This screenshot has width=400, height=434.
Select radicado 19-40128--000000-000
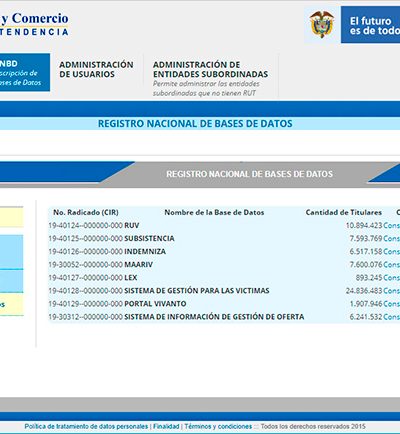tap(86, 291)
